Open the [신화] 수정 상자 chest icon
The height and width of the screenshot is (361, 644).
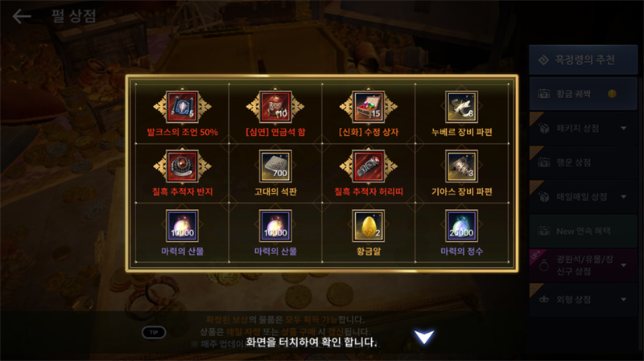(x=369, y=107)
